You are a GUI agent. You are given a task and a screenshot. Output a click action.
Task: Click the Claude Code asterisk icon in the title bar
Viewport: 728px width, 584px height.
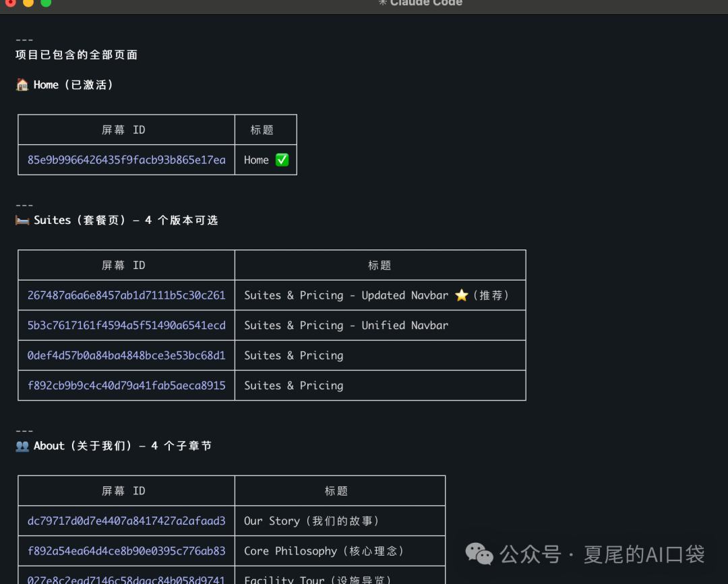(x=384, y=3)
